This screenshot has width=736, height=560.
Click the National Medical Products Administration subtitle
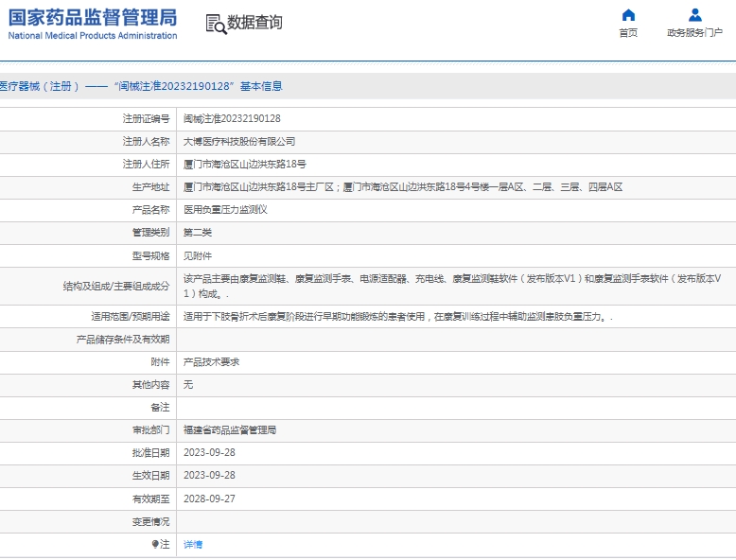(92, 36)
